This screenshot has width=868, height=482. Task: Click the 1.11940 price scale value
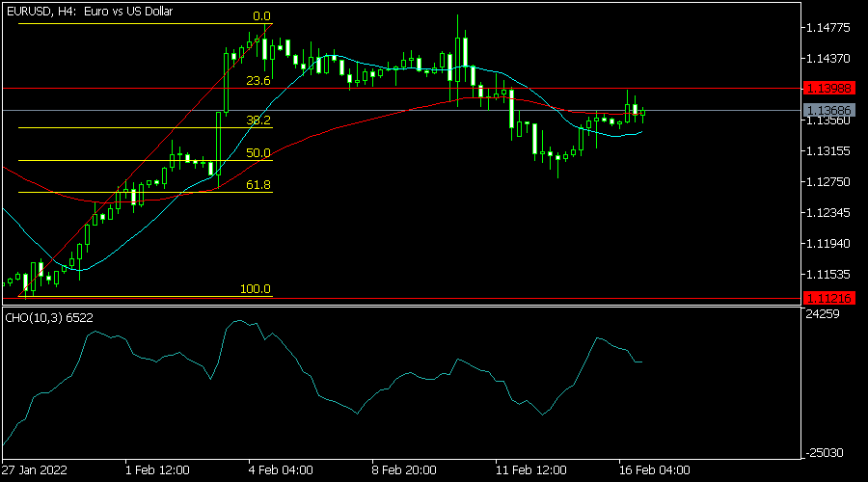[828, 244]
